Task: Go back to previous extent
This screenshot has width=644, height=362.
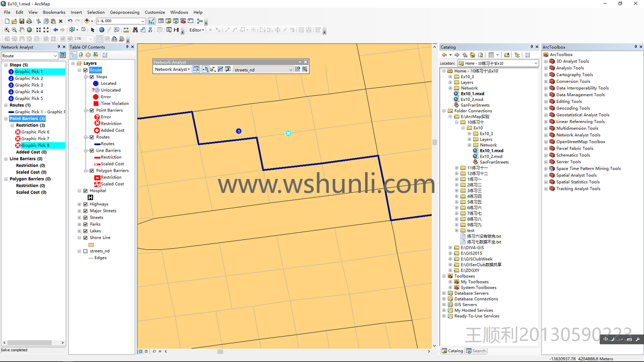Action: pos(55,30)
